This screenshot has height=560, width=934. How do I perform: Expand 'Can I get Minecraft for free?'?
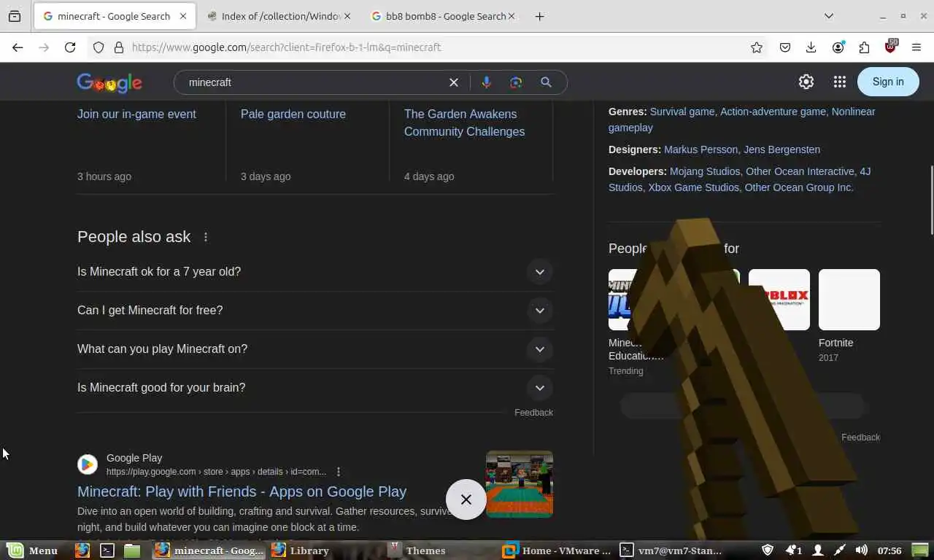pyautogui.click(x=315, y=311)
